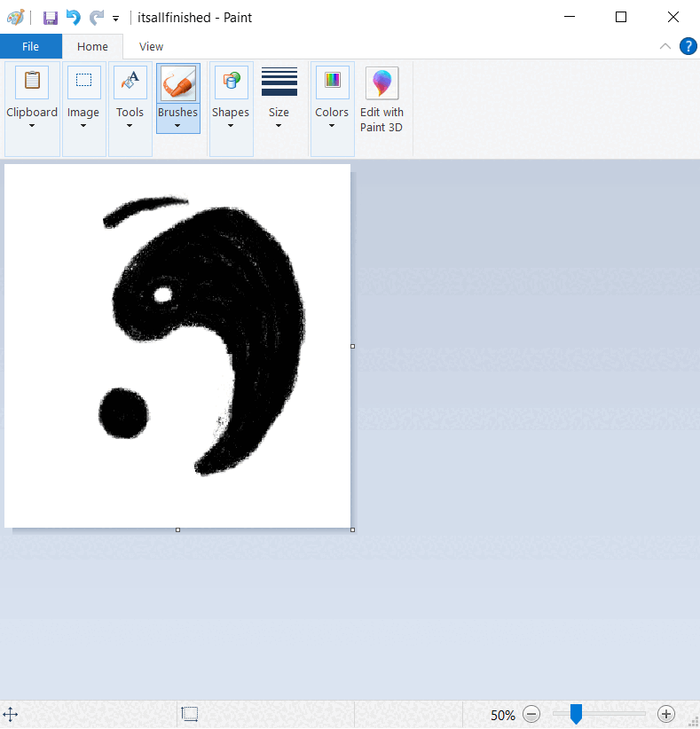This screenshot has height=729, width=700.
Task: Close the Paint window
Action: point(673,17)
